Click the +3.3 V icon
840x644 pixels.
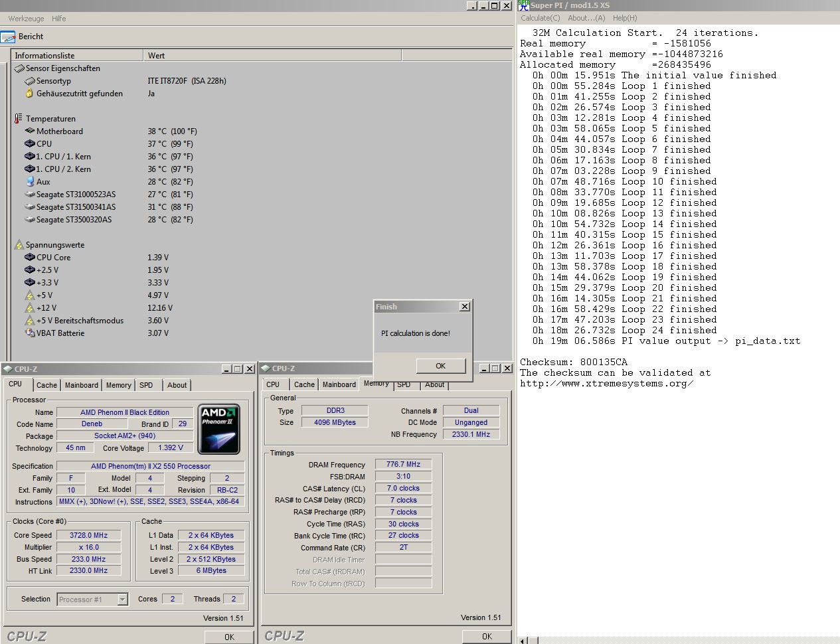29,283
